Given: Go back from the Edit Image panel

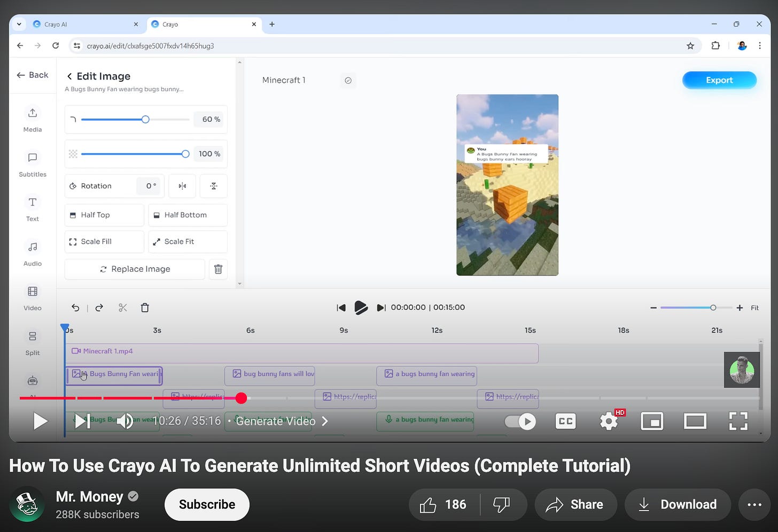Looking at the screenshot, I should point(69,76).
